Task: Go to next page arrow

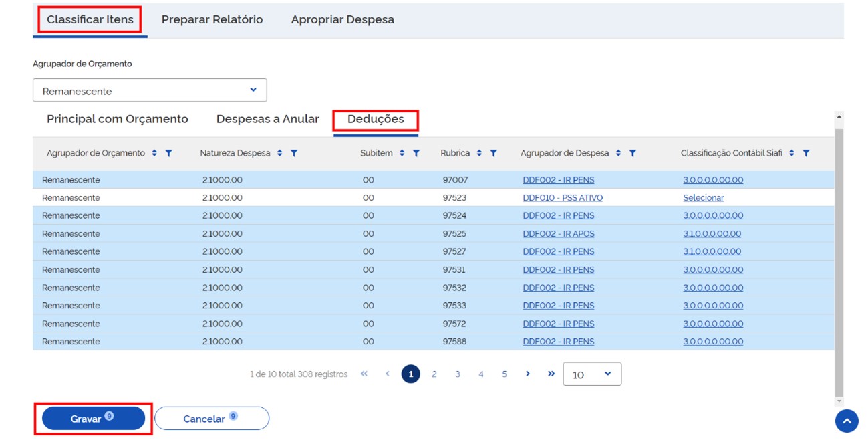Action: 527,374
